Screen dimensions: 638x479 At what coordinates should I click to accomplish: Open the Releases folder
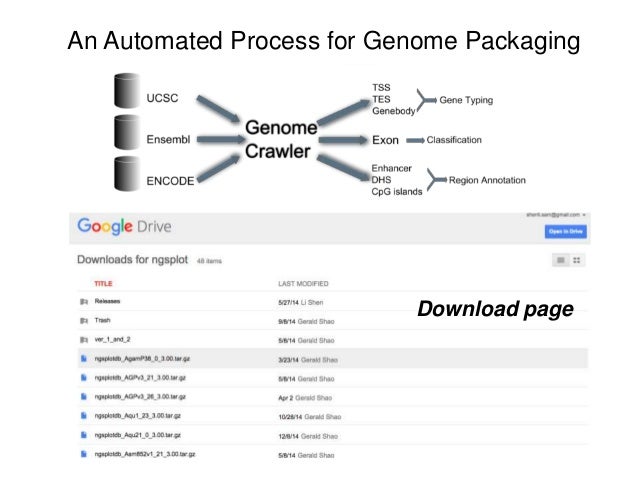(109, 301)
